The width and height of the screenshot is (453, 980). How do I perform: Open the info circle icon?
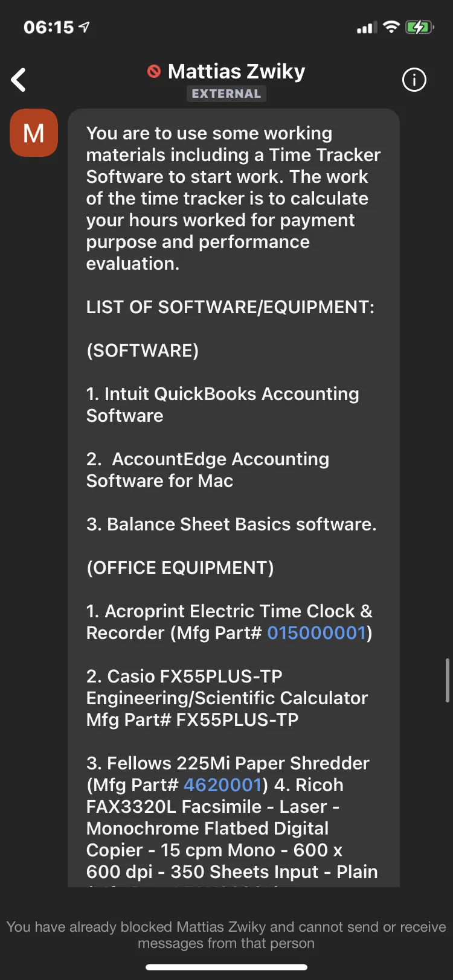[x=414, y=80]
